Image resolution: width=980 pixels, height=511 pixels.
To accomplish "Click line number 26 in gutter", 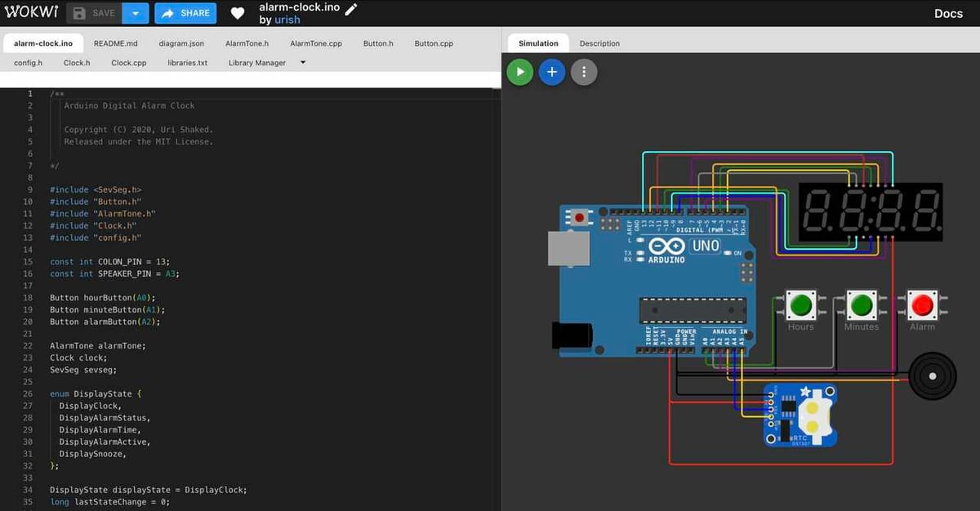I will tap(29, 393).
